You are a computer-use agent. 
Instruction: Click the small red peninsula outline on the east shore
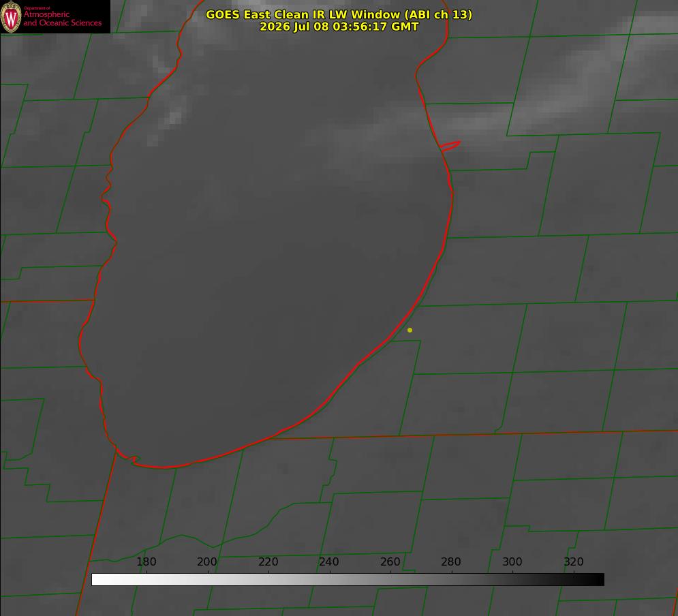coord(450,146)
